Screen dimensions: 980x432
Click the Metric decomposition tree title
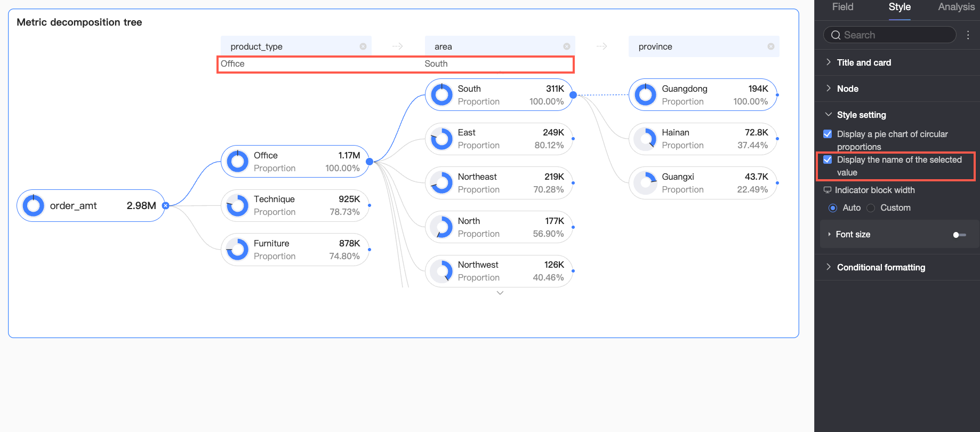click(x=79, y=22)
